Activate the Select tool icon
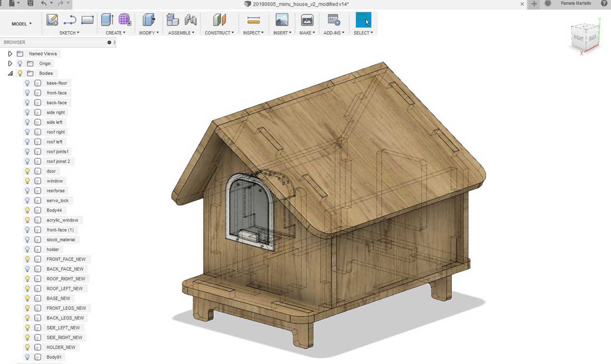Screen dimensions: 611x364 [x=364, y=20]
